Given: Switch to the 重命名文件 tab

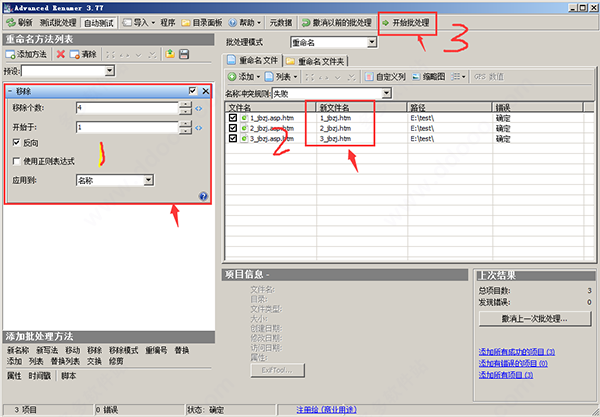Looking at the screenshot, I should 253,60.
